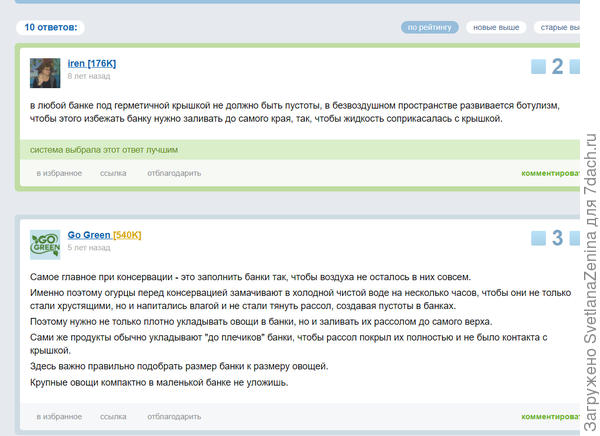Click the left vote square beside rating 2
The image size is (600, 436).
pos(538,68)
